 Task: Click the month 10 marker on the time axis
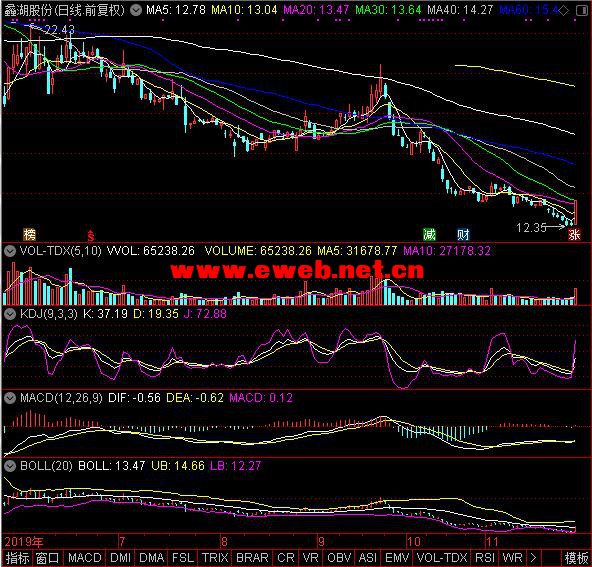click(x=413, y=542)
